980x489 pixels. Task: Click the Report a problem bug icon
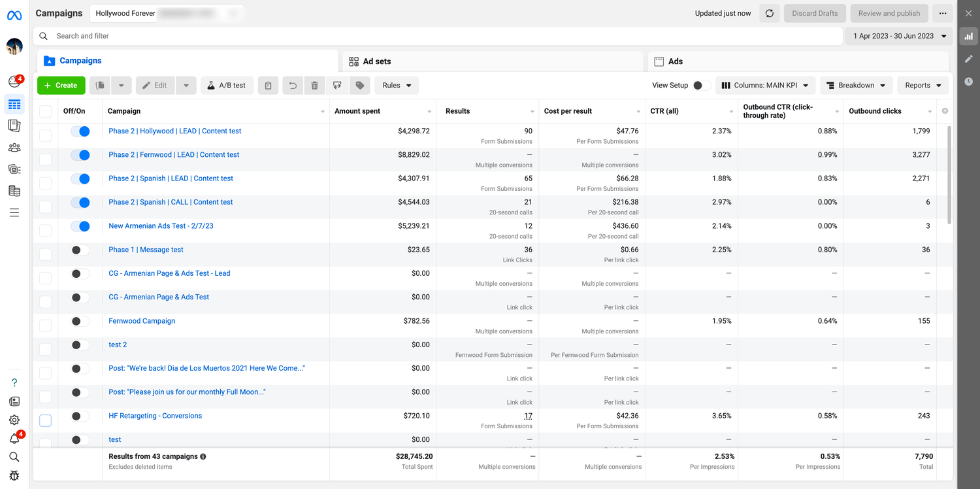(x=14, y=475)
